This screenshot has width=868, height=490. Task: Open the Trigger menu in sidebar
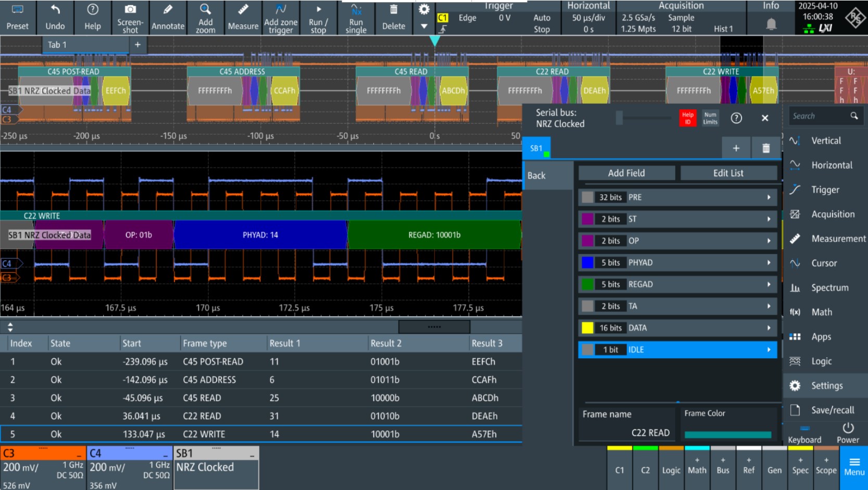[x=825, y=190]
